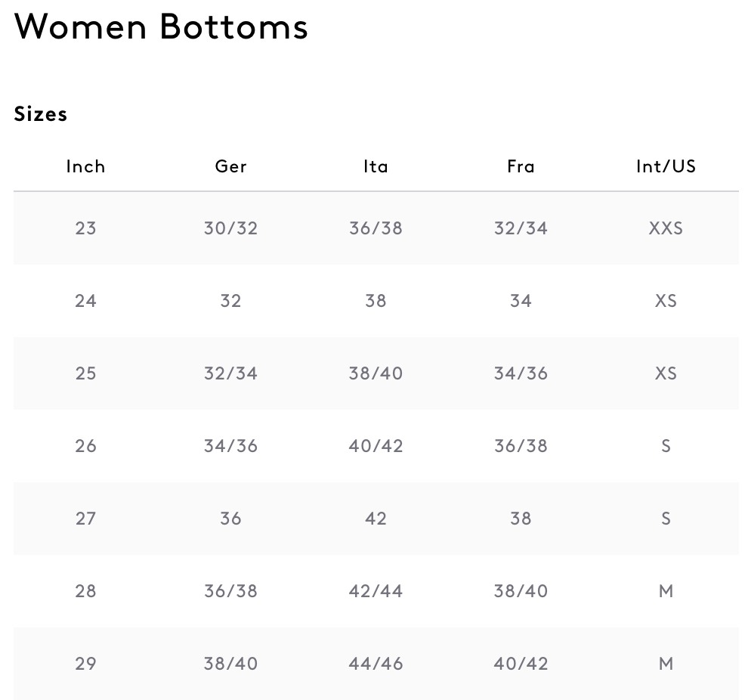Click inch size 23 cell
Viewport: 745px width, 700px height.
click(85, 228)
